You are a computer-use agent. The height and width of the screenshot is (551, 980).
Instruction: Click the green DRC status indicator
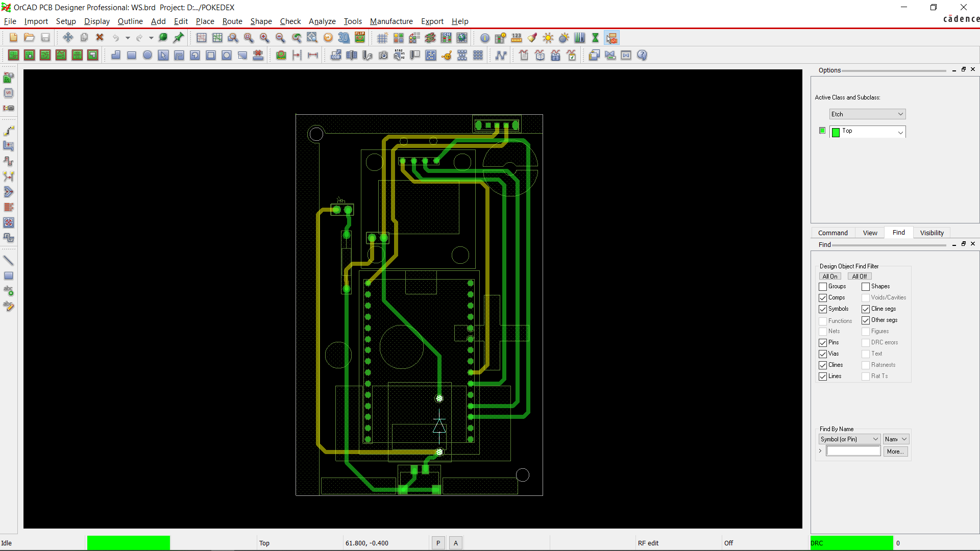coord(851,543)
